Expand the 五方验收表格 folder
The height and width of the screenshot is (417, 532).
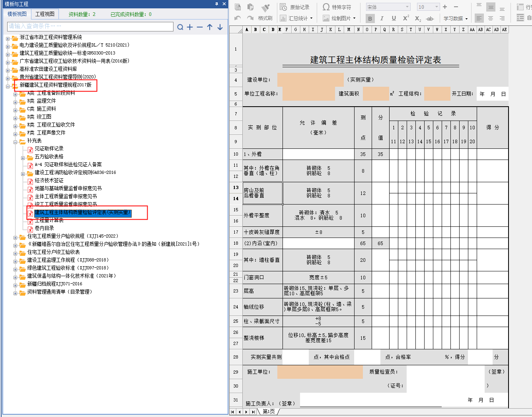23,158
